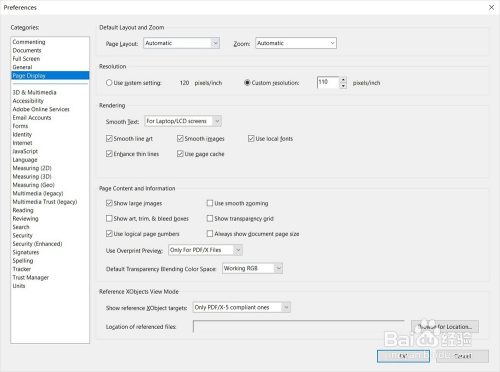Screen dimensions: 500x372
Task: Click the Browse for Location button
Action: pyautogui.click(x=445, y=327)
